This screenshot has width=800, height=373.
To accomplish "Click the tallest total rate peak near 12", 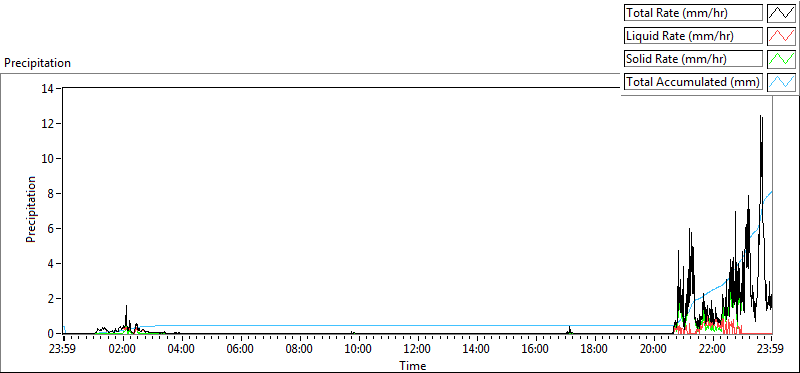I will (761, 117).
